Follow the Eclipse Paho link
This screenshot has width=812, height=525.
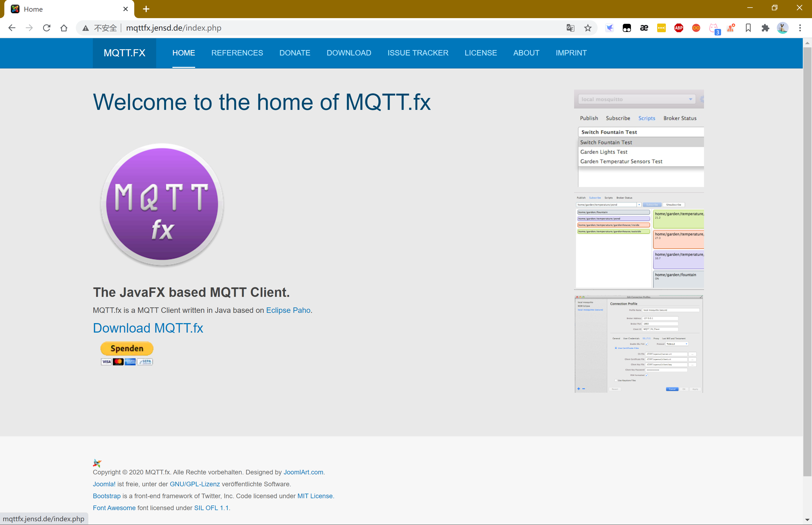(288, 310)
